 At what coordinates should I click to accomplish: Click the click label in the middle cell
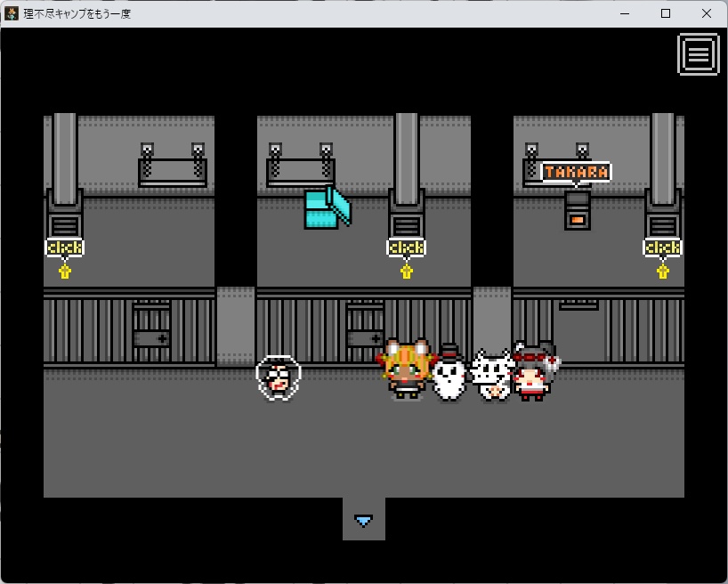click(x=406, y=247)
